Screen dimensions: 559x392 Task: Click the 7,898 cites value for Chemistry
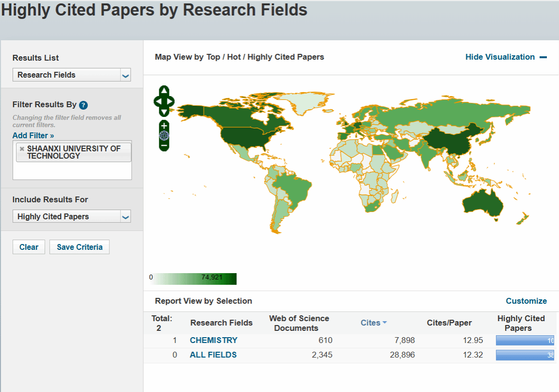tap(405, 340)
